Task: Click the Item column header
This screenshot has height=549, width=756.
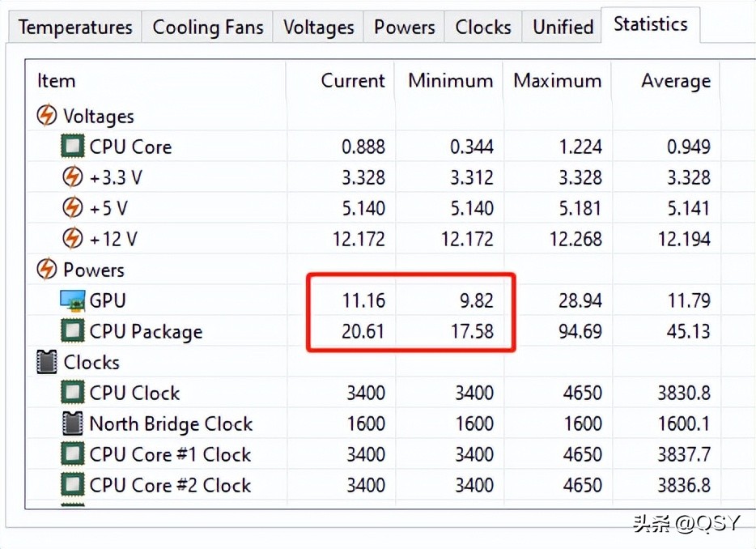Action: pyautogui.click(x=57, y=80)
